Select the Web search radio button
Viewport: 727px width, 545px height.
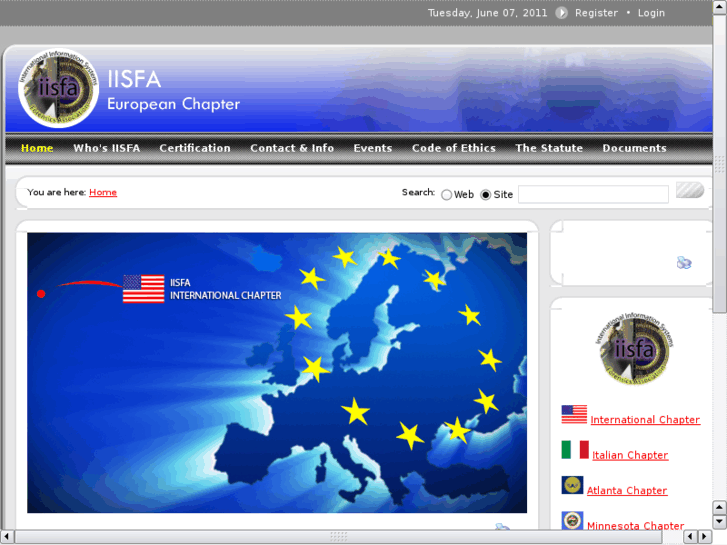tap(446, 195)
